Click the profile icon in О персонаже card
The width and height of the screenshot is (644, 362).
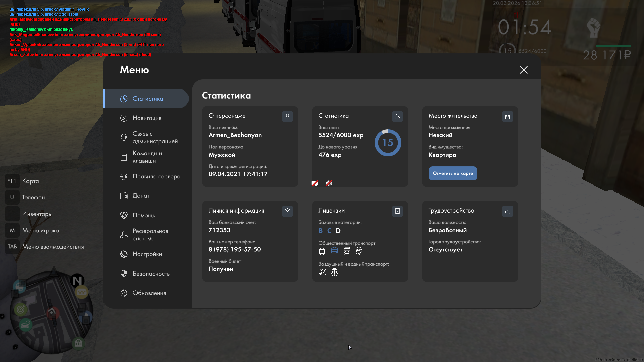[x=287, y=116]
